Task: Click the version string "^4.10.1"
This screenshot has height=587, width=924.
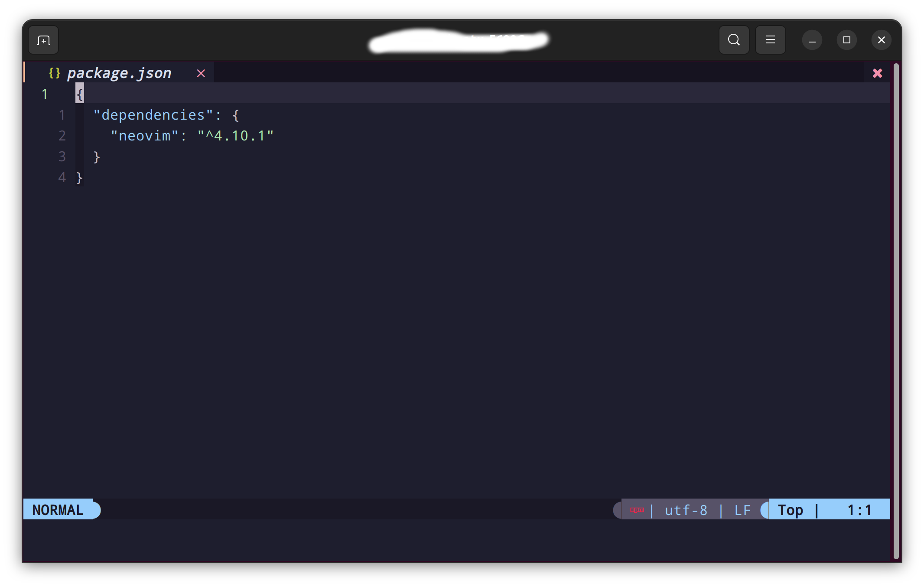Action: click(x=237, y=136)
